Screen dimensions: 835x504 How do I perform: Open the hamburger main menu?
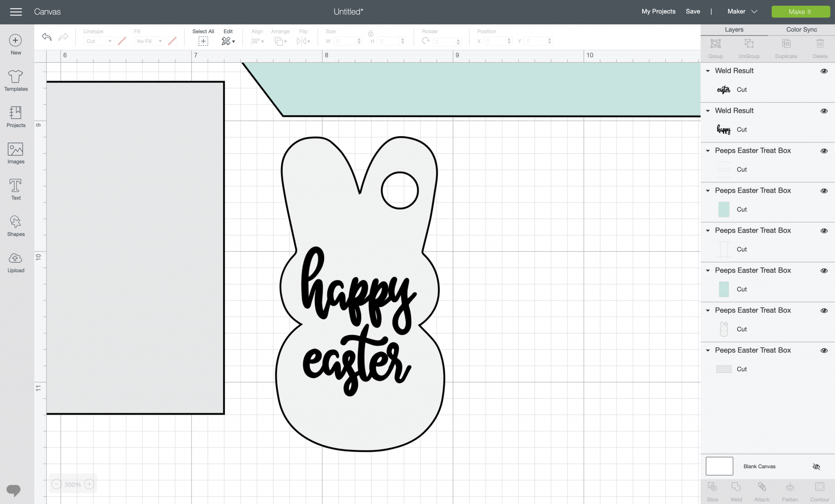[16, 12]
